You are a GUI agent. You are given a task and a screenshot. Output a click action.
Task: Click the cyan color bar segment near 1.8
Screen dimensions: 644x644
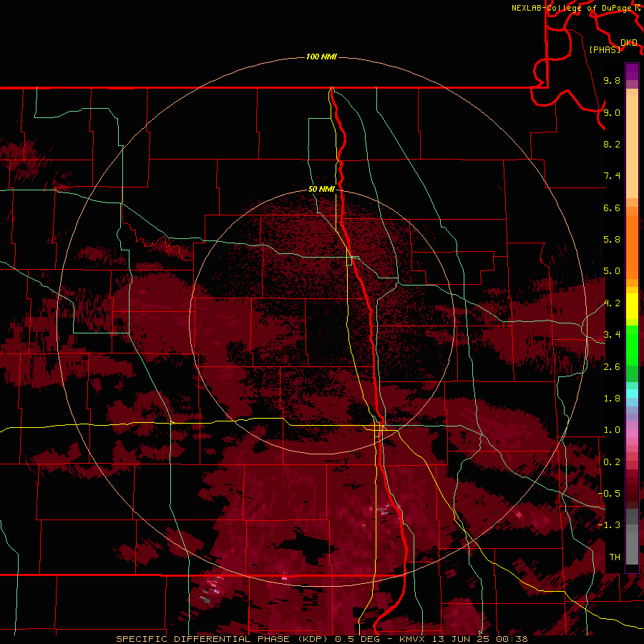[632, 394]
